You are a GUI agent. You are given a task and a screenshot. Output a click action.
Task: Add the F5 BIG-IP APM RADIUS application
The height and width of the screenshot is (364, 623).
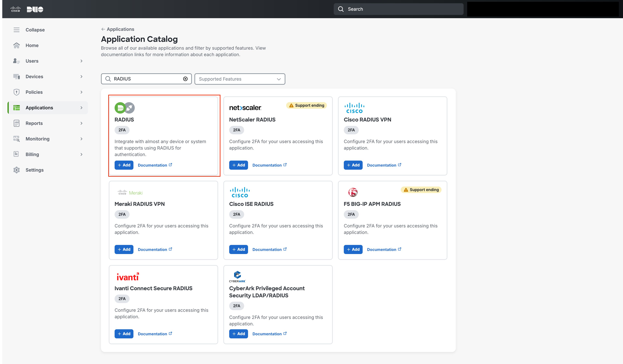353,249
